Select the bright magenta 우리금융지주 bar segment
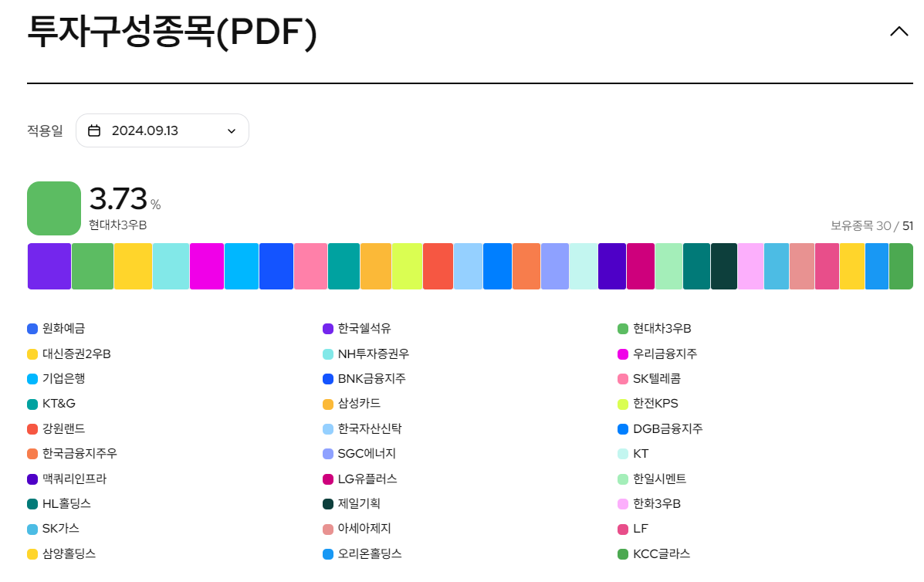Viewport: 924px width, 582px height. pos(207,266)
